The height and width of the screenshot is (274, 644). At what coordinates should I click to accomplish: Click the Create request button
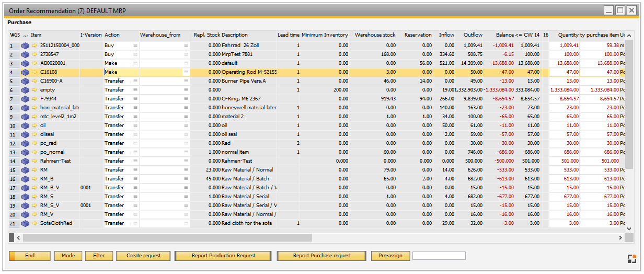(x=143, y=256)
